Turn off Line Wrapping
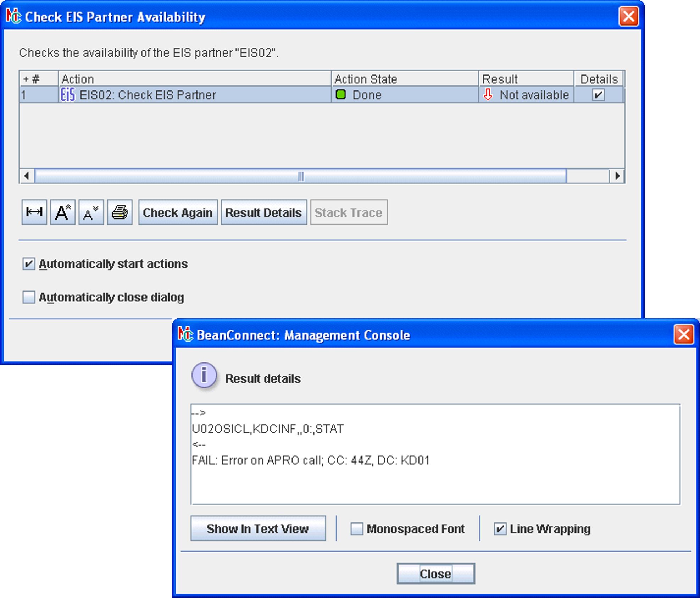Screen dimensions: 700x598 coord(500,528)
